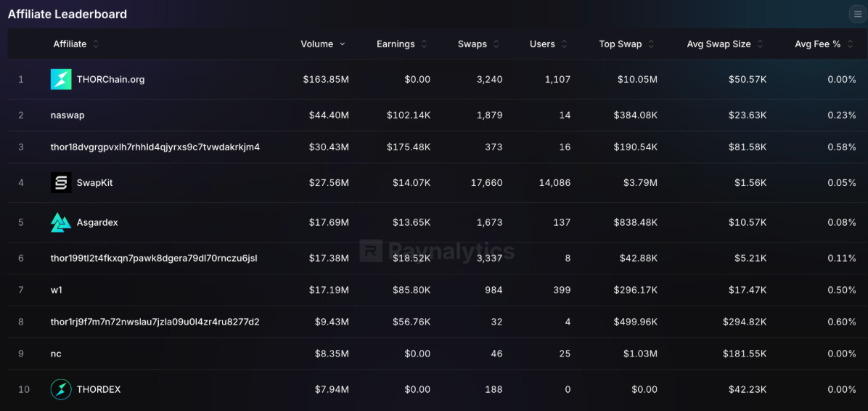Image resolution: width=868 pixels, height=411 pixels.
Task: Open the hamburger menu icon
Action: (858, 15)
